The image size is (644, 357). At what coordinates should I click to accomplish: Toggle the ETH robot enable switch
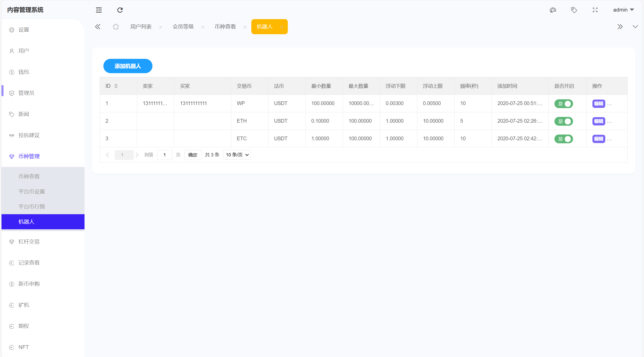tap(563, 121)
